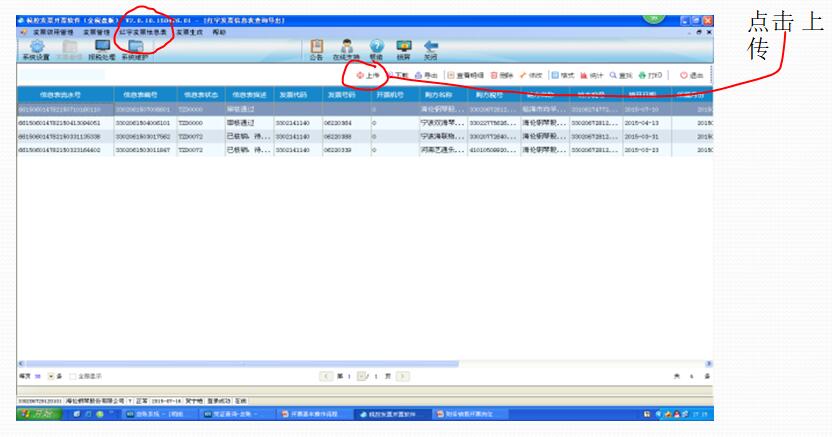Click the 删除 (delete) toolbar icon

[x=500, y=75]
